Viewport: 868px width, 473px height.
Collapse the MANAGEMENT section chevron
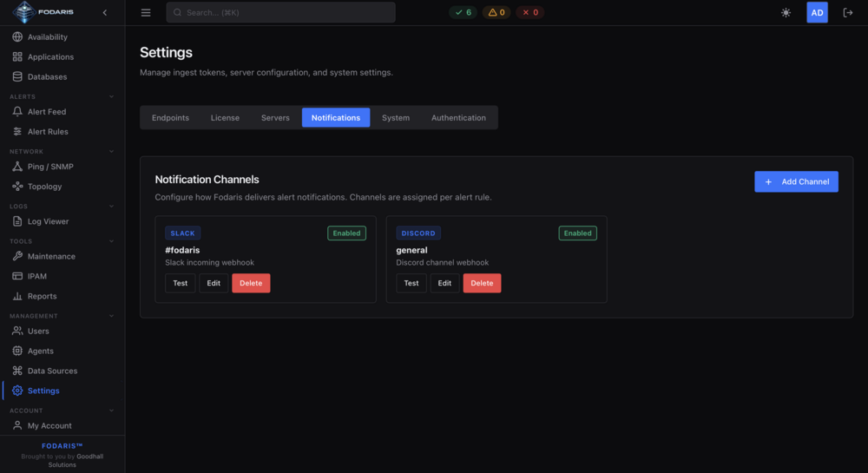click(x=111, y=316)
